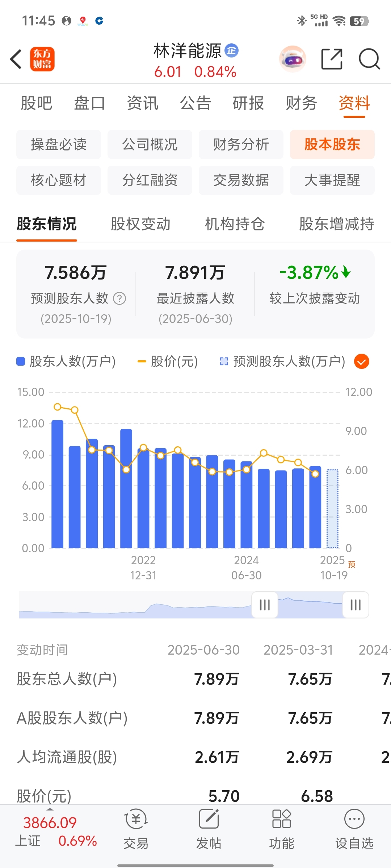Tap the 上证 3866.09 index ticker
391x868 pixels.
point(56,832)
